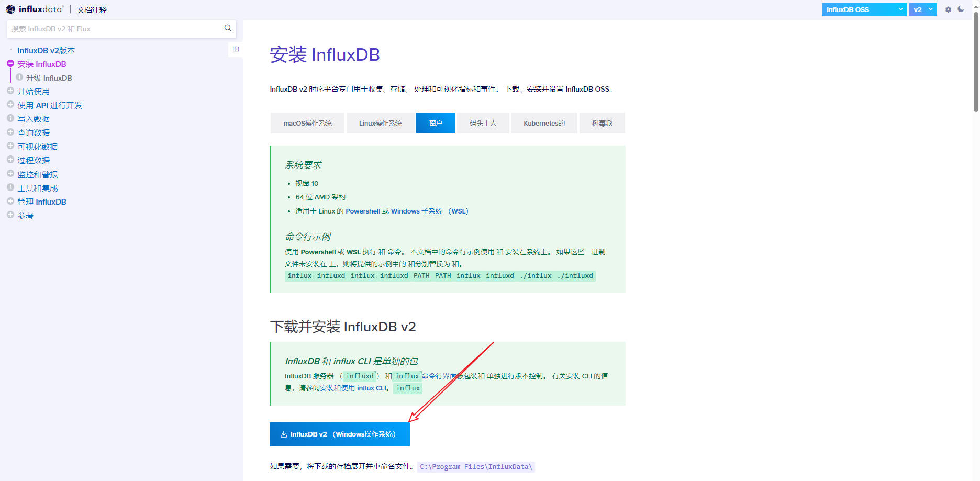Click the search magnifier icon
This screenshot has width=980, height=481.
228,28
